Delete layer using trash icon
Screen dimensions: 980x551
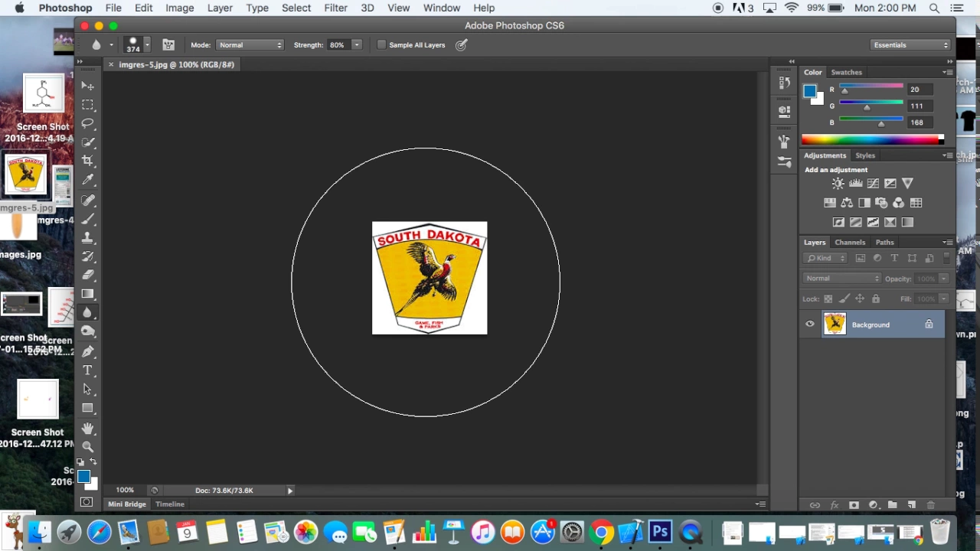[x=931, y=505]
